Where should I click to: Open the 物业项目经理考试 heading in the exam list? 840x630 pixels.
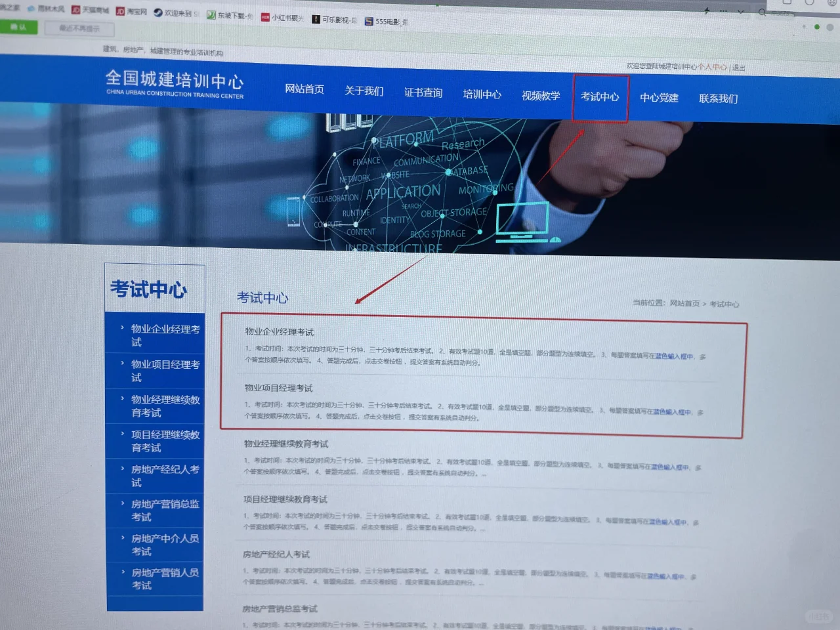point(279,388)
